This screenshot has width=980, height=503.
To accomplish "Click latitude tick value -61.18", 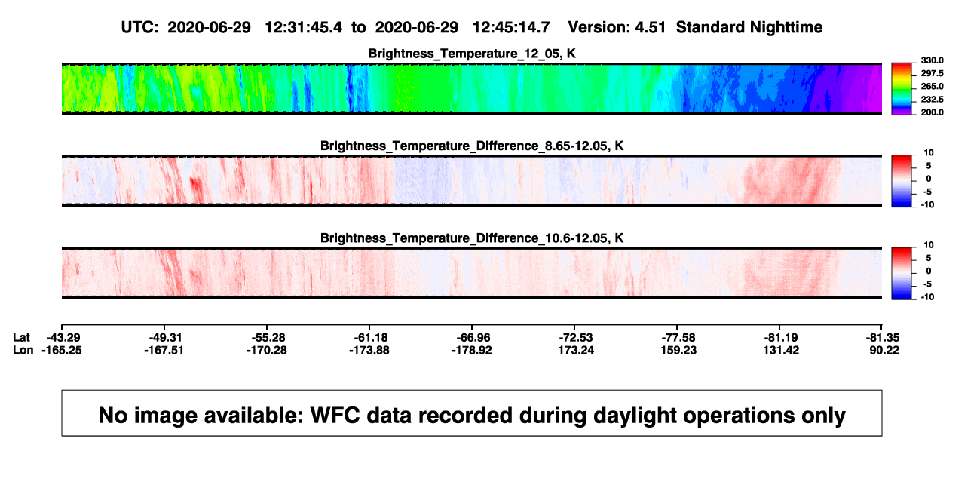I will tap(369, 337).
